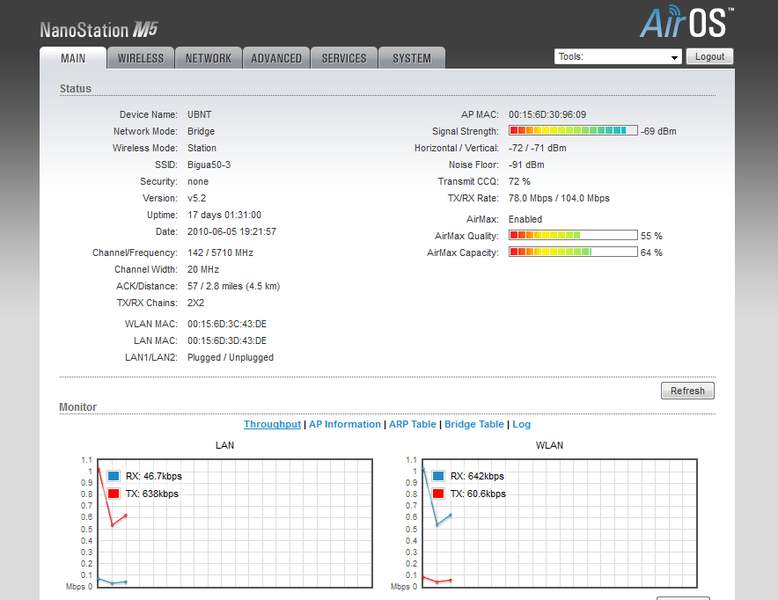Click the AirOS logo
Screen dimensions: 778x600
[x=687, y=22]
